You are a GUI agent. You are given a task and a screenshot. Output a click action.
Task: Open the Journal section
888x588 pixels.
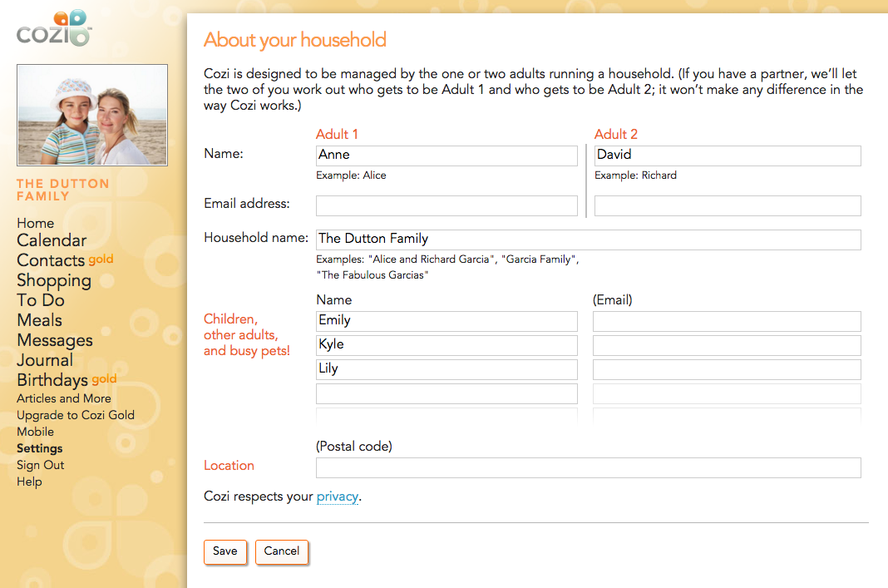pyautogui.click(x=45, y=360)
